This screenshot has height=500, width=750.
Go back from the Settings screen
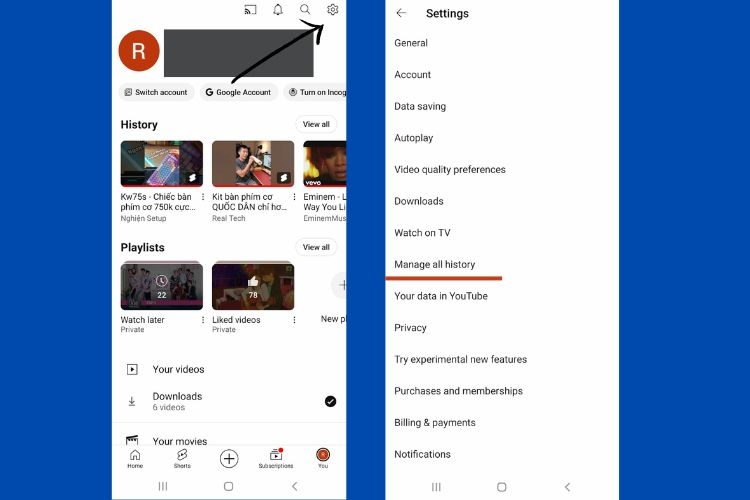401,13
